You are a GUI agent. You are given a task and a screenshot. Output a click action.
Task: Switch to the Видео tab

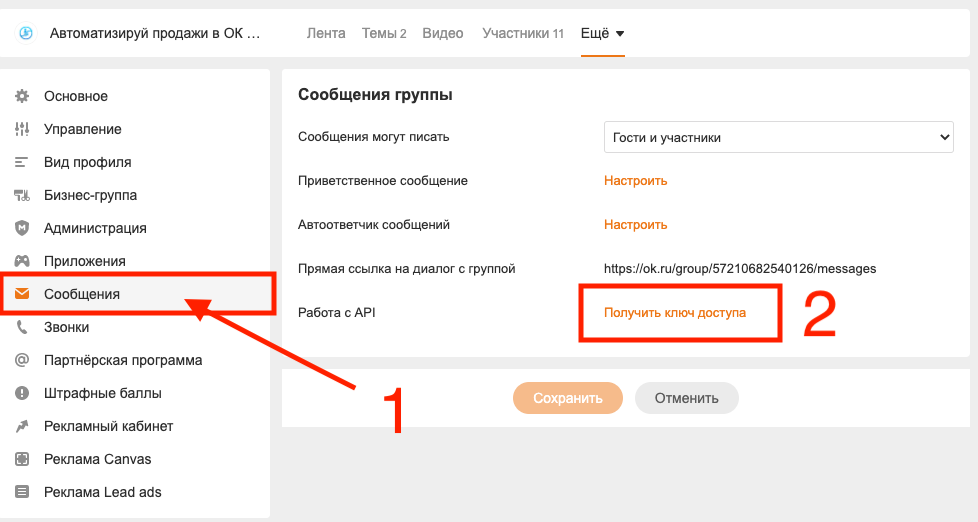443,33
